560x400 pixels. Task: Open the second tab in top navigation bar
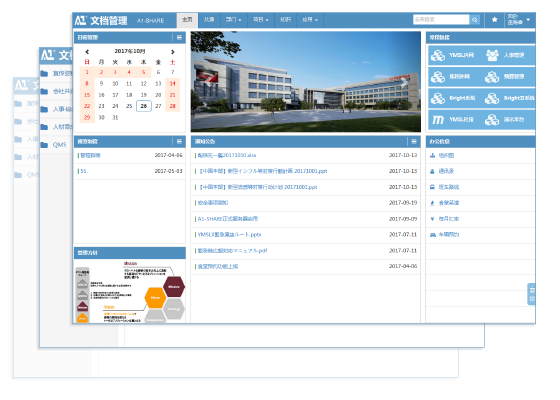point(209,20)
